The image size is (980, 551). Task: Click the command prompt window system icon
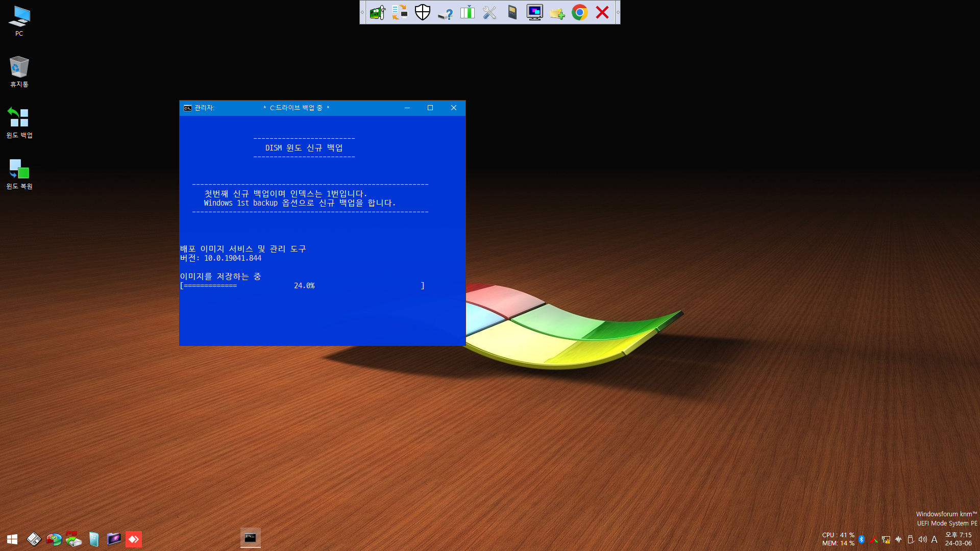(187, 108)
